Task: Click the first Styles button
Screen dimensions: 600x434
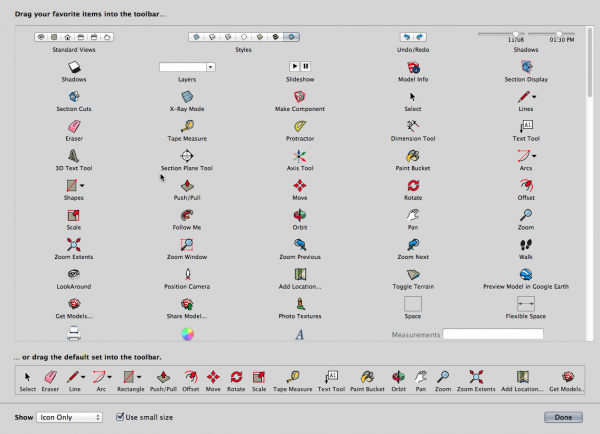Action: (x=196, y=37)
